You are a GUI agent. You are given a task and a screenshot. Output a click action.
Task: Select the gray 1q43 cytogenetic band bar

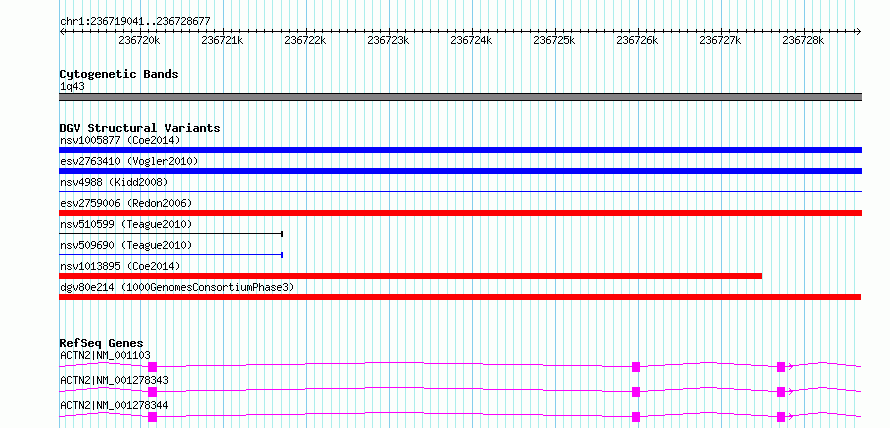tap(460, 97)
